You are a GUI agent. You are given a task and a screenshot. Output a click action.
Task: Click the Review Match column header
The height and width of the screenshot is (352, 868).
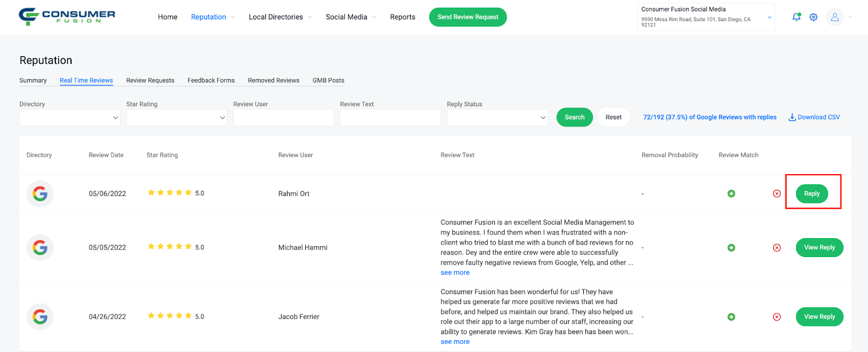pyautogui.click(x=738, y=155)
